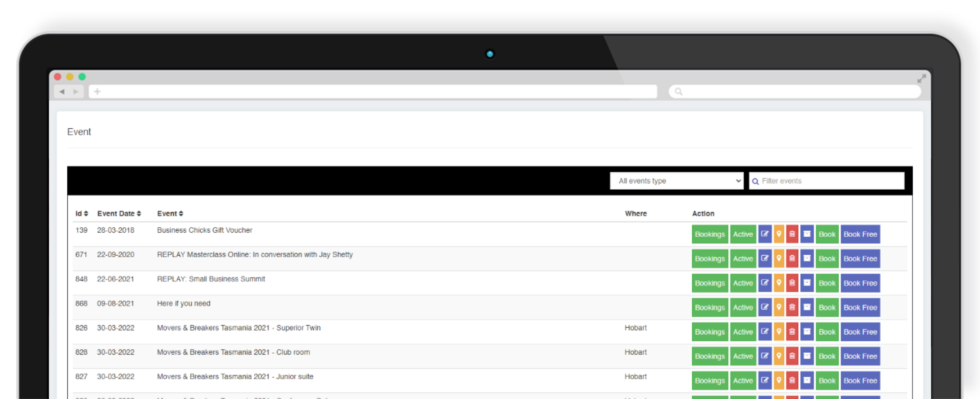Screen dimensions: 980x399
Task: Select event id 671
Action: (81, 254)
